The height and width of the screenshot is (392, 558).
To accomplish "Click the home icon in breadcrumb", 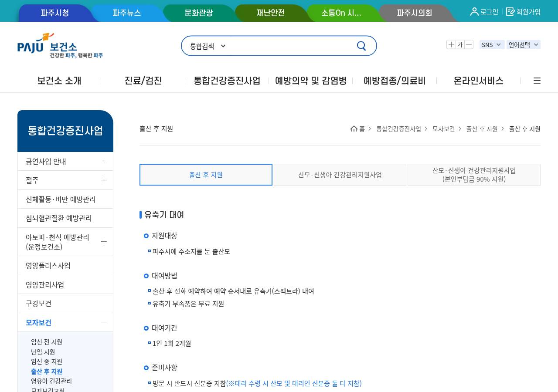I will point(354,128).
